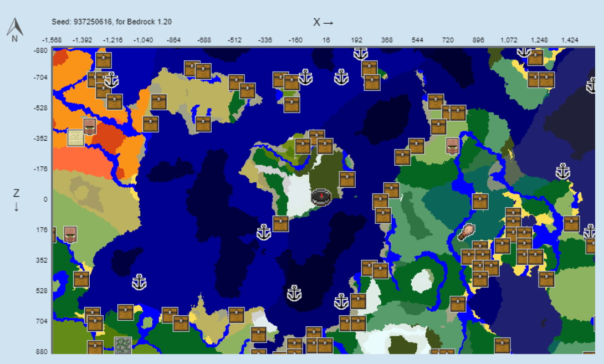Click the anchor just south of the spawn island

click(264, 233)
